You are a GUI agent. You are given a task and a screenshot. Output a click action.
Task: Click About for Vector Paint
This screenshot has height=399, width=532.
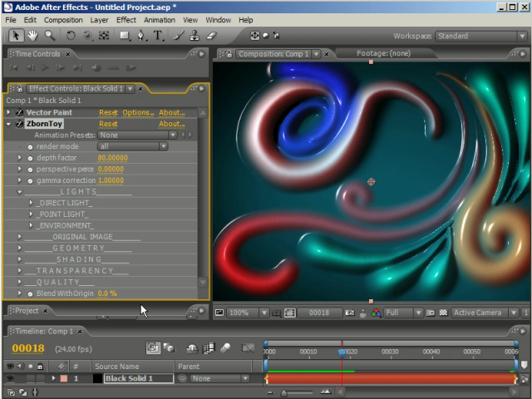[x=172, y=112]
